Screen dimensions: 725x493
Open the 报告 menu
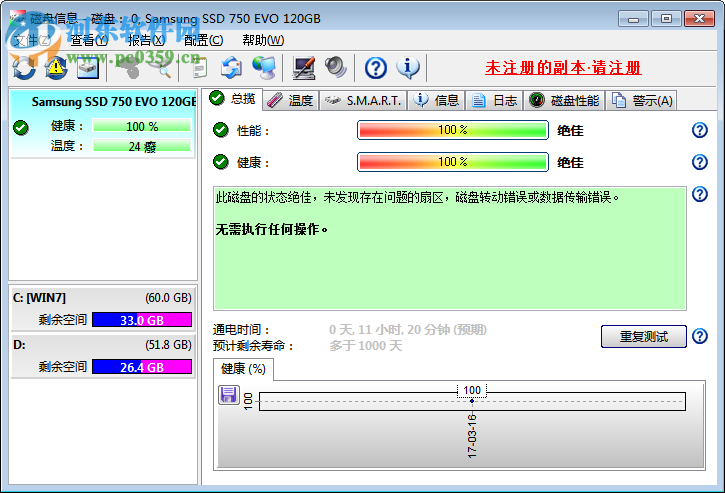click(146, 41)
